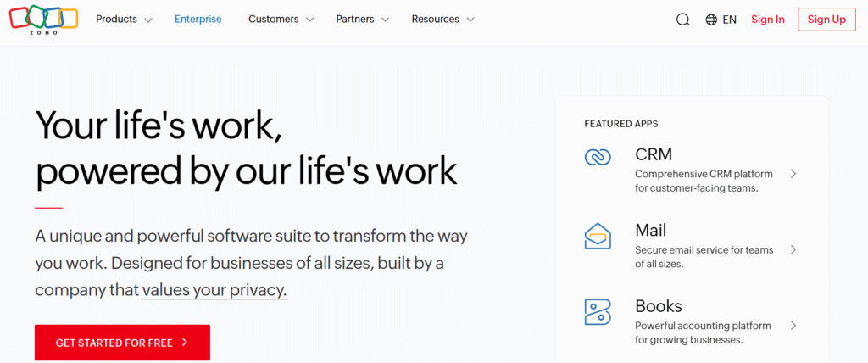Open the search magnifier icon
Screen dimensions: 868x363
point(682,20)
